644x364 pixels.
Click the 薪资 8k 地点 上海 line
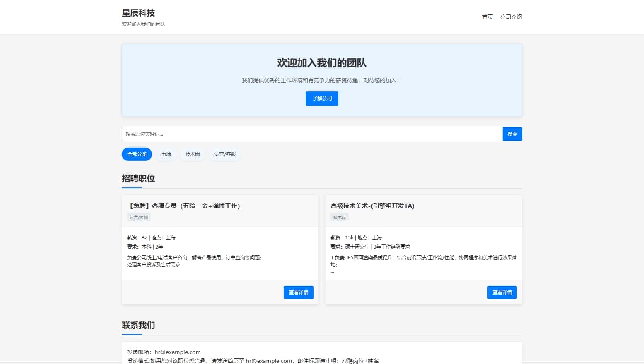coord(151,238)
